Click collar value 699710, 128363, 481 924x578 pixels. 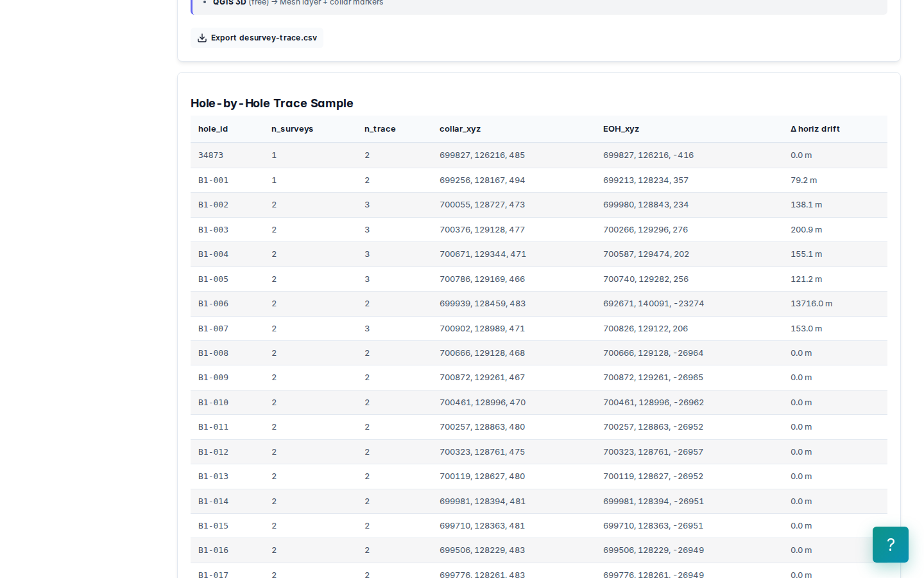coord(482,526)
